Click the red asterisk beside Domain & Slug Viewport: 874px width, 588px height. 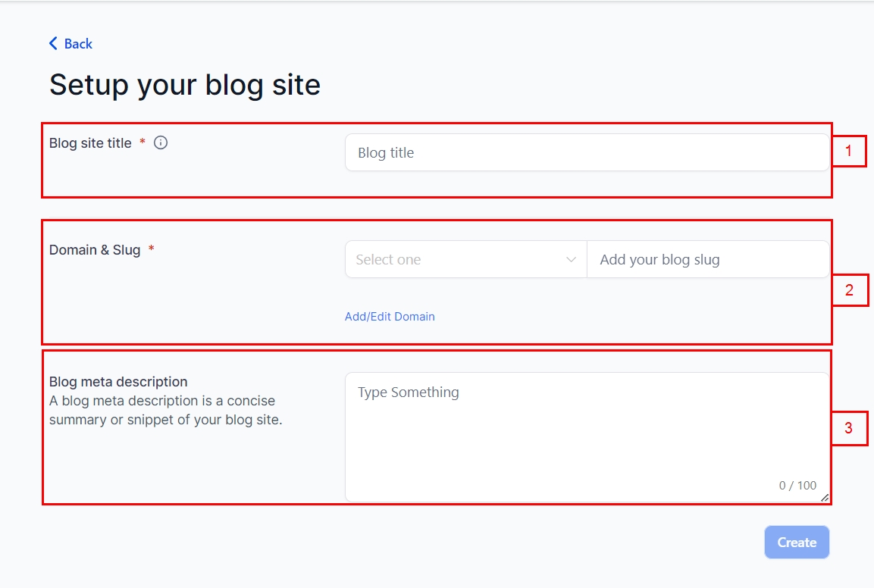coord(152,249)
